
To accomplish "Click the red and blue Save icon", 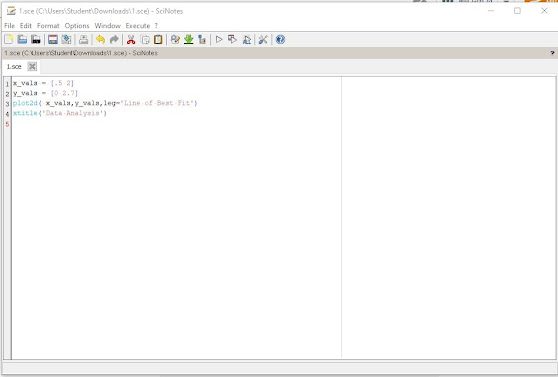I will 53,40.
